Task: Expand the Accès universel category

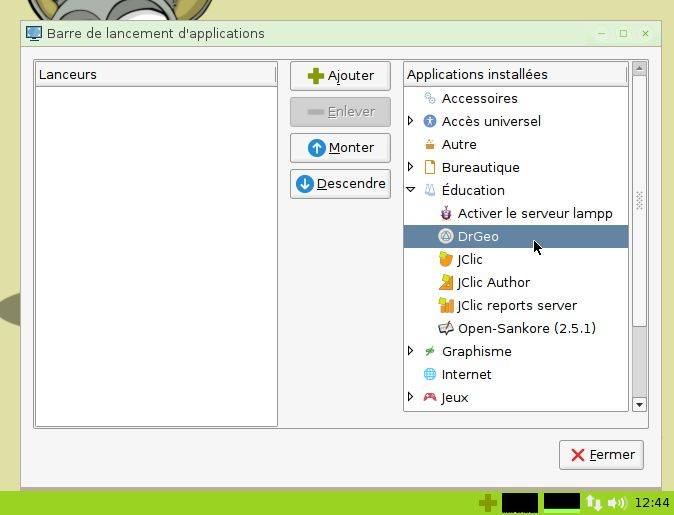Action: 411,121
